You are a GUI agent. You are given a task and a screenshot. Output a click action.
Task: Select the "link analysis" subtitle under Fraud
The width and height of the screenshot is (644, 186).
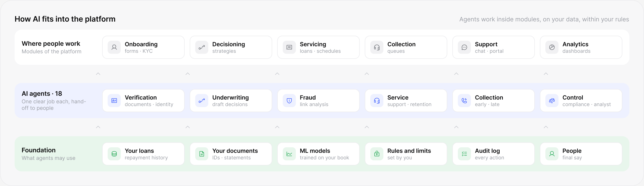click(314, 105)
